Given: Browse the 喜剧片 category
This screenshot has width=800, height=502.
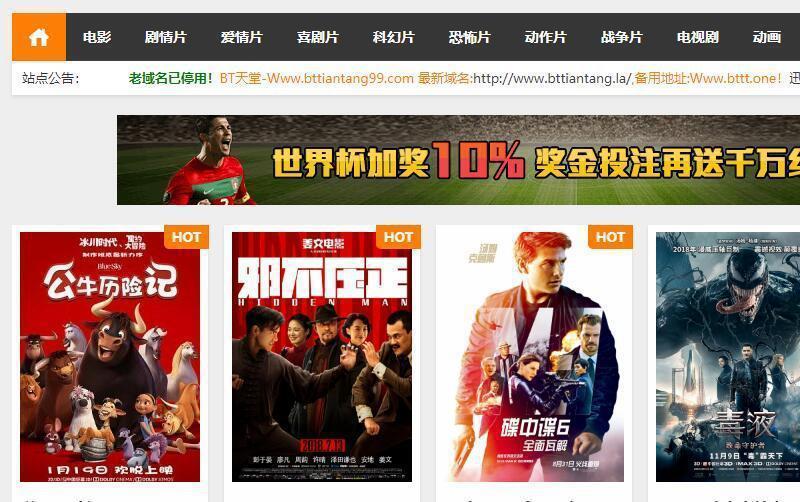Looking at the screenshot, I should [318, 37].
